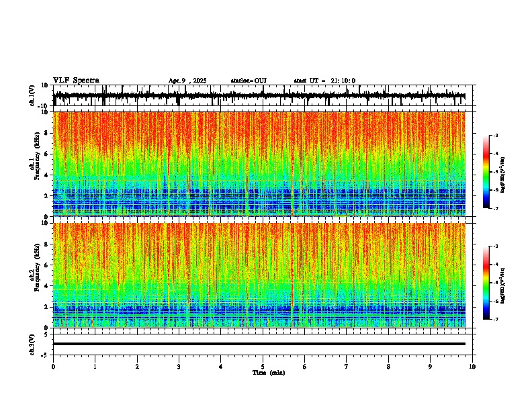Click the ch.2 colorbar's -7 label
532x411 pixels.
(495, 319)
